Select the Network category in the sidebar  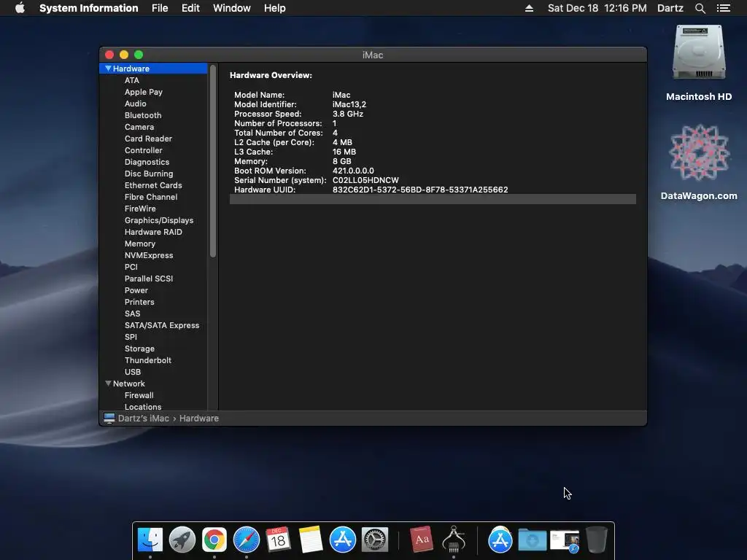[153, 384]
